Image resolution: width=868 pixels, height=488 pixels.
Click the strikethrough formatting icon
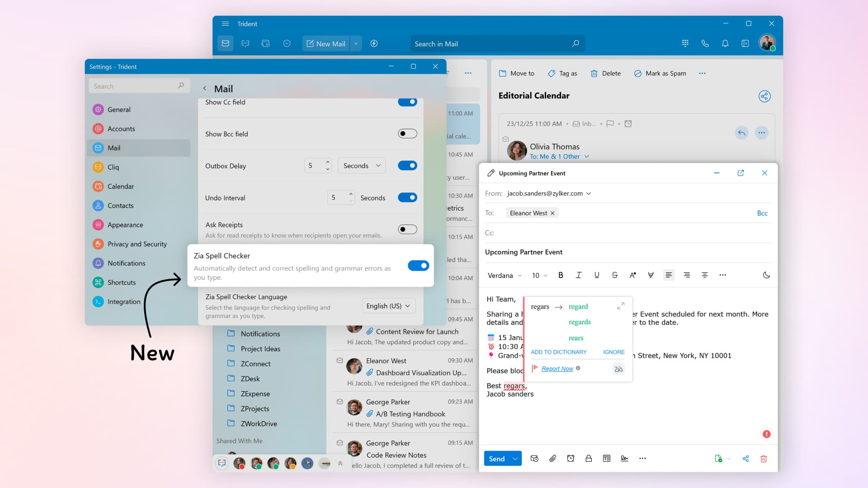(614, 275)
